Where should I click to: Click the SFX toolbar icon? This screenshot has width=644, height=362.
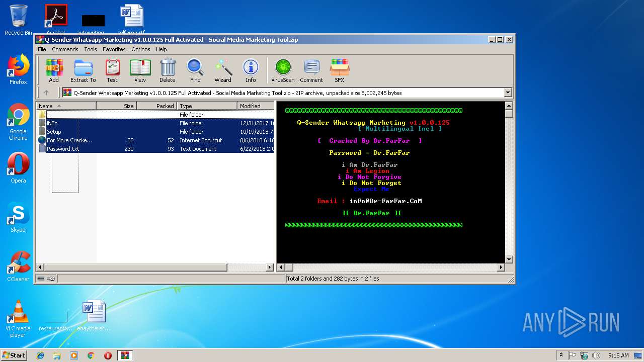[x=340, y=71]
